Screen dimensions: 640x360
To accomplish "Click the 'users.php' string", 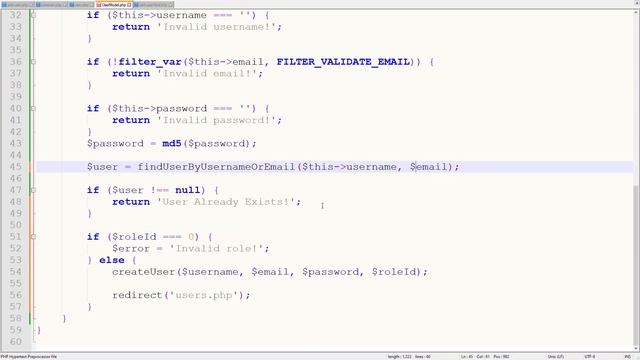I will [x=204, y=295].
